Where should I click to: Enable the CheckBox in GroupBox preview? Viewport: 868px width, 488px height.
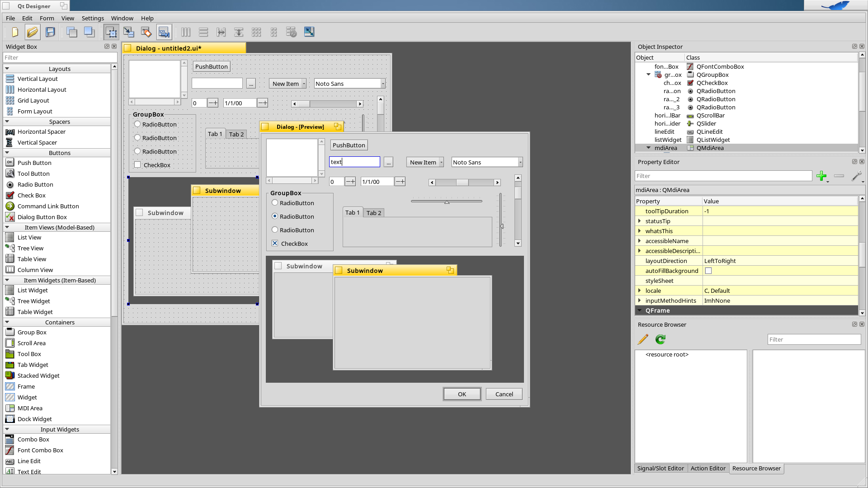click(x=275, y=243)
